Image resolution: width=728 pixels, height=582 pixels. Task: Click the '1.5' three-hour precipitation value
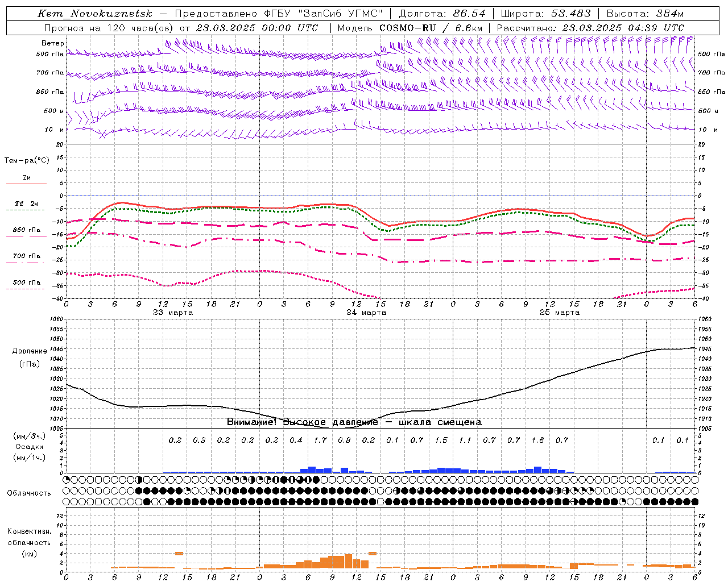[x=441, y=440]
